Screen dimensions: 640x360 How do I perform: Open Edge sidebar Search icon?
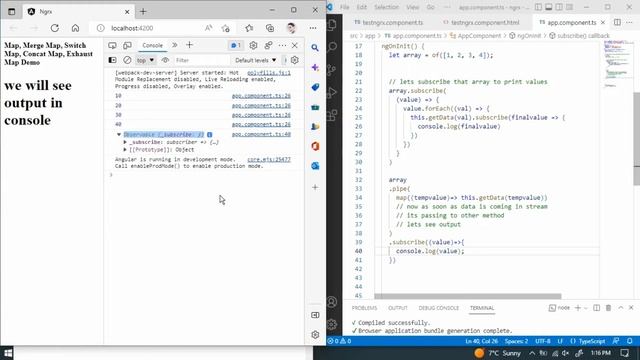(x=315, y=48)
